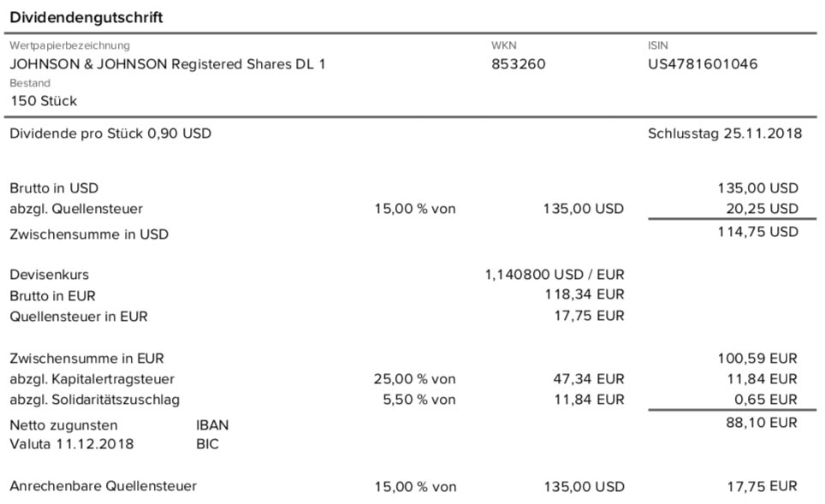Select the Brutto in USD amount 135,00 USD

tap(757, 188)
